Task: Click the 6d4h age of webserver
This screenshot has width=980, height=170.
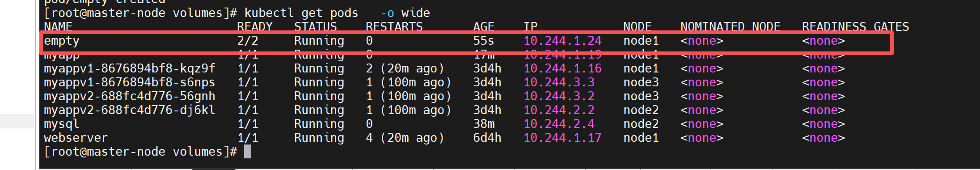Action: pos(487,138)
